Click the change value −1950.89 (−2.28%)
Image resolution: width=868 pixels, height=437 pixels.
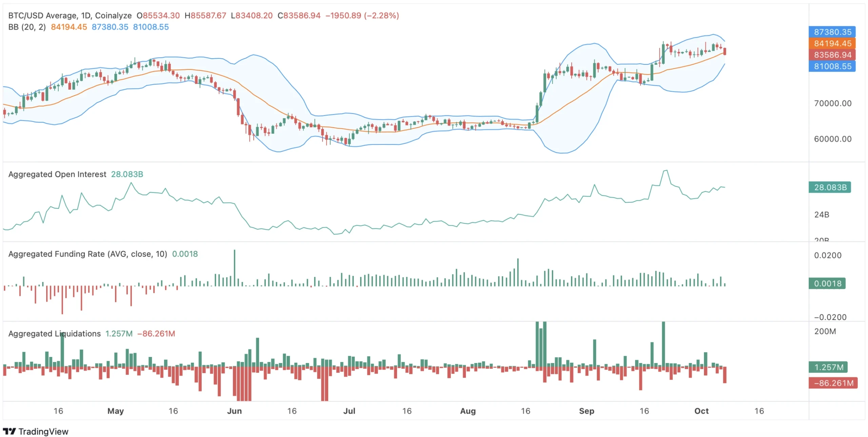pyautogui.click(x=362, y=16)
